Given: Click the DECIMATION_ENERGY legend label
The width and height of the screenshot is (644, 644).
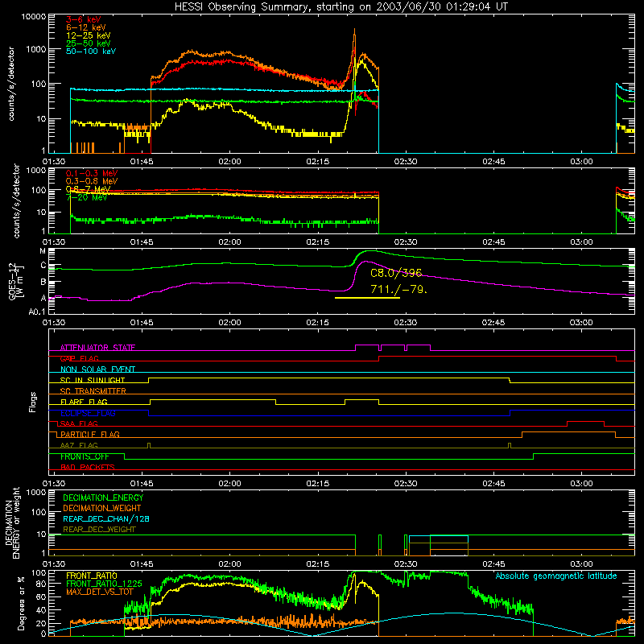Looking at the screenshot, I should point(103,497).
